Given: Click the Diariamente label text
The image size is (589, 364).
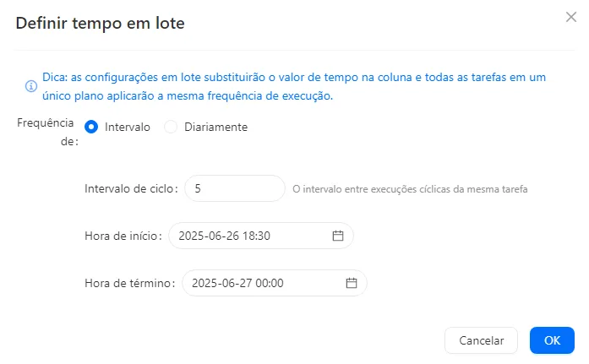Looking at the screenshot, I should point(215,127).
